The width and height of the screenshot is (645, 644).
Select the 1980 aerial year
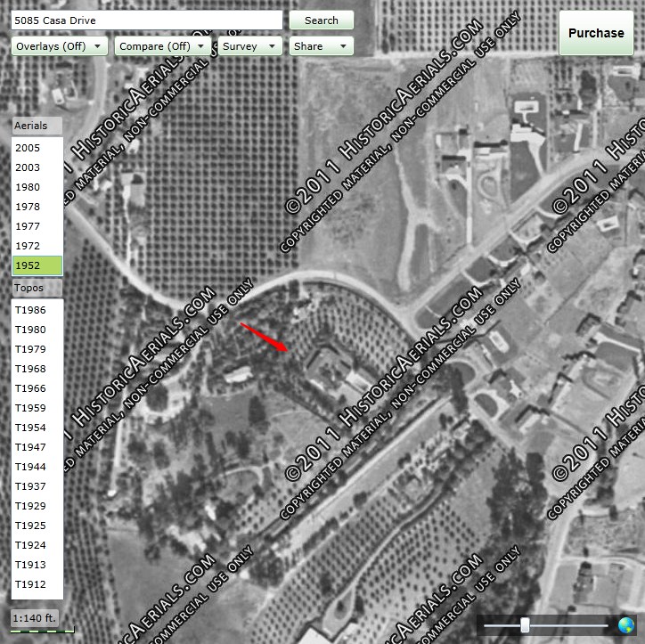pyautogui.click(x=37, y=187)
